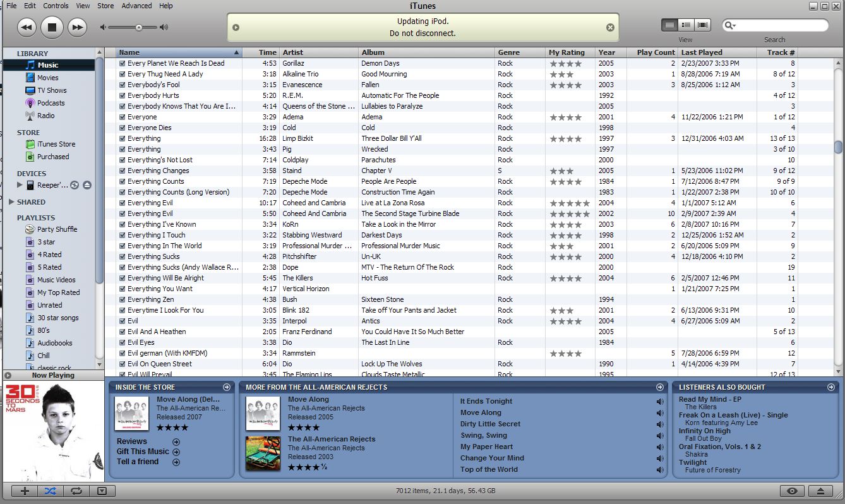The width and height of the screenshot is (845, 504).
Task: Toggle shuffle in the bottom bar
Action: [x=51, y=491]
